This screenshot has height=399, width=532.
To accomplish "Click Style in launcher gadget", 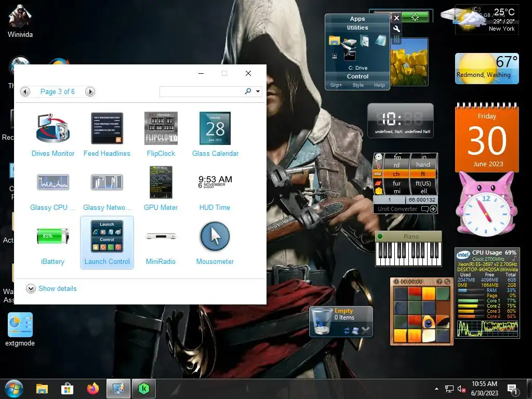I will 358,85.
